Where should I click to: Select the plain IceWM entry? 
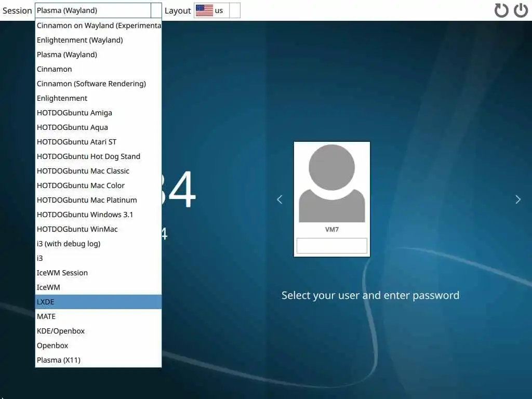(x=98, y=287)
